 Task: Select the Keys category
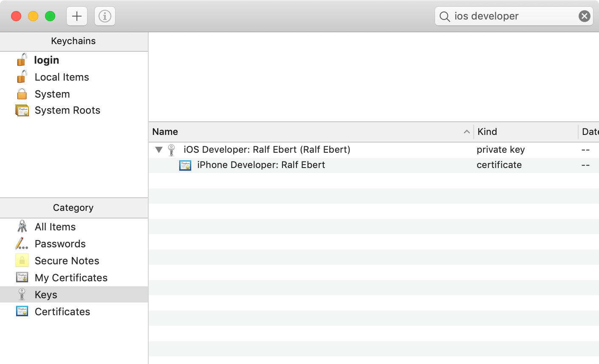45,294
